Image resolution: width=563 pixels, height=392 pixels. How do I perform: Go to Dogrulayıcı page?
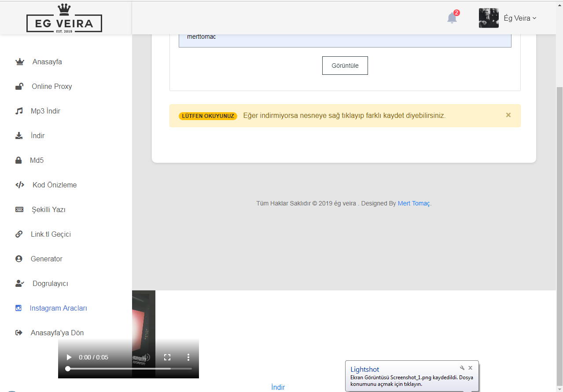coord(50,283)
